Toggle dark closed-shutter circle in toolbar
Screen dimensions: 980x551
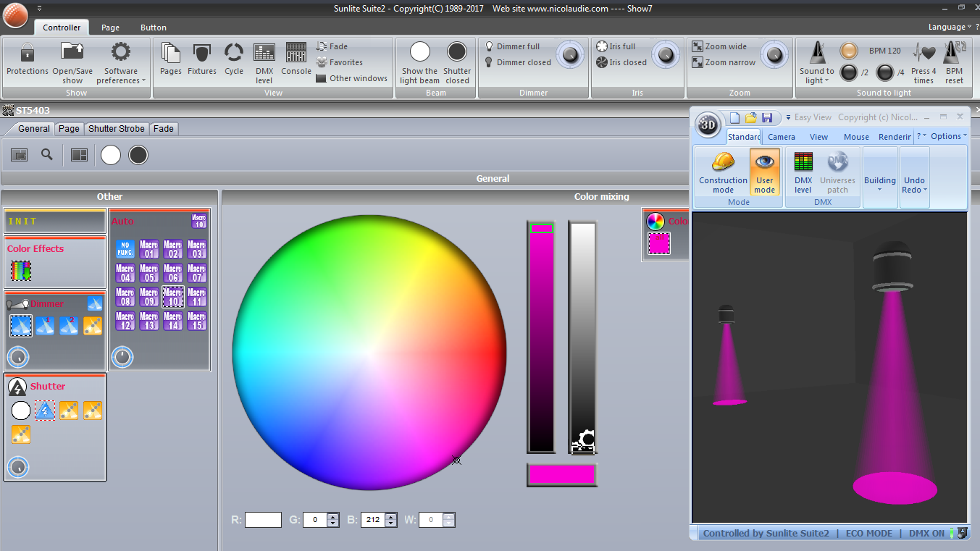point(138,154)
